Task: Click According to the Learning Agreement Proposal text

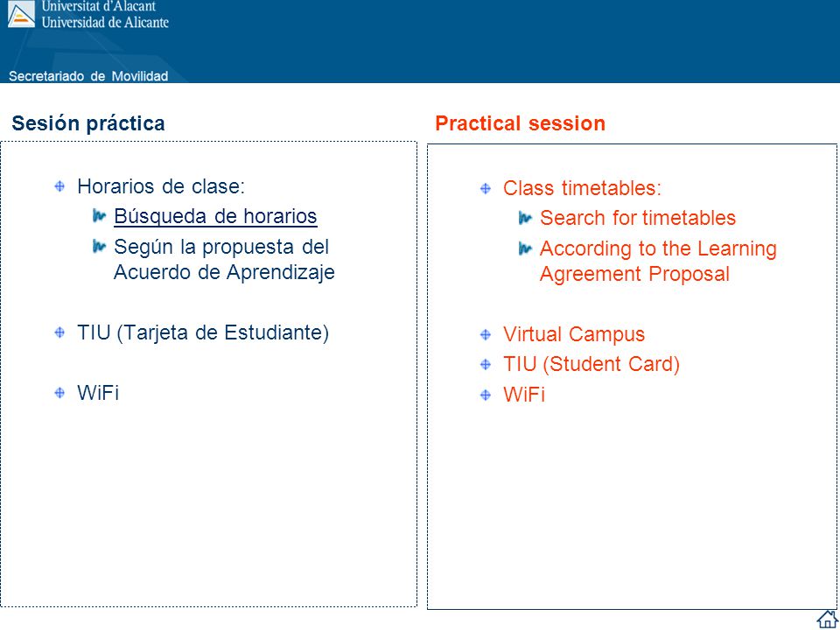Action: 658,262
